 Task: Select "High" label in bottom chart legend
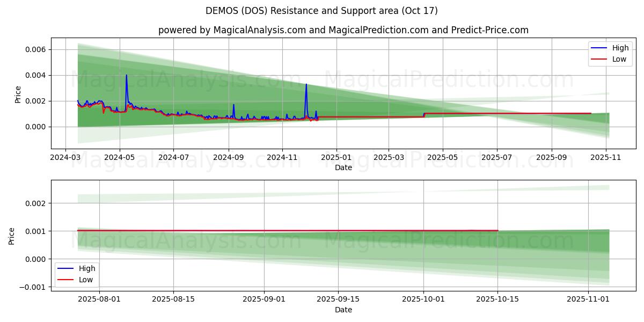coord(87,268)
